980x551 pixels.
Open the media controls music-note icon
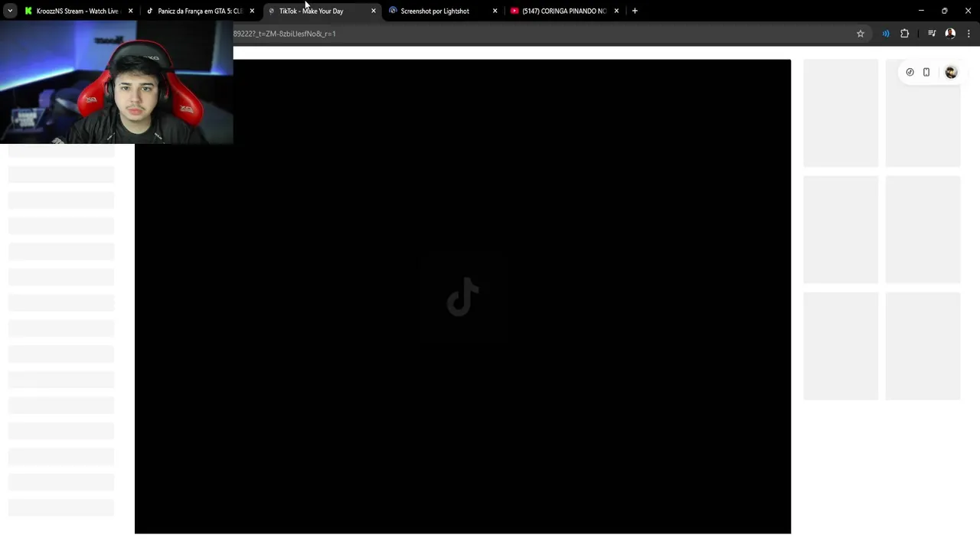932,34
